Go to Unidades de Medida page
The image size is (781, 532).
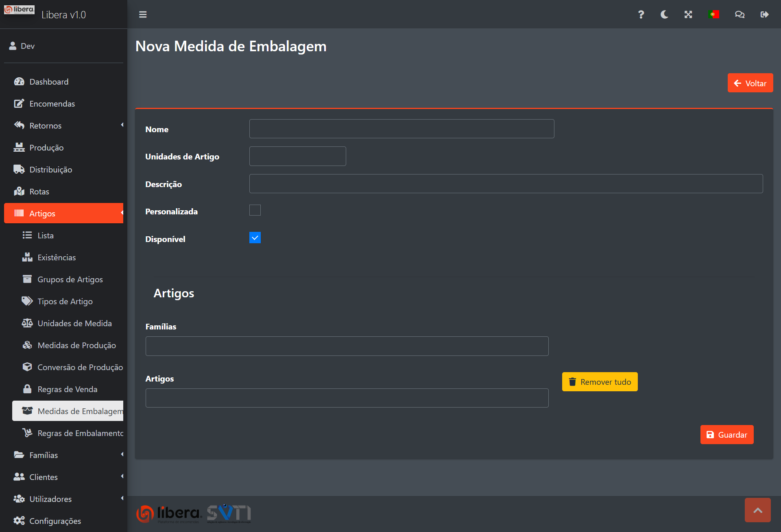pos(74,323)
